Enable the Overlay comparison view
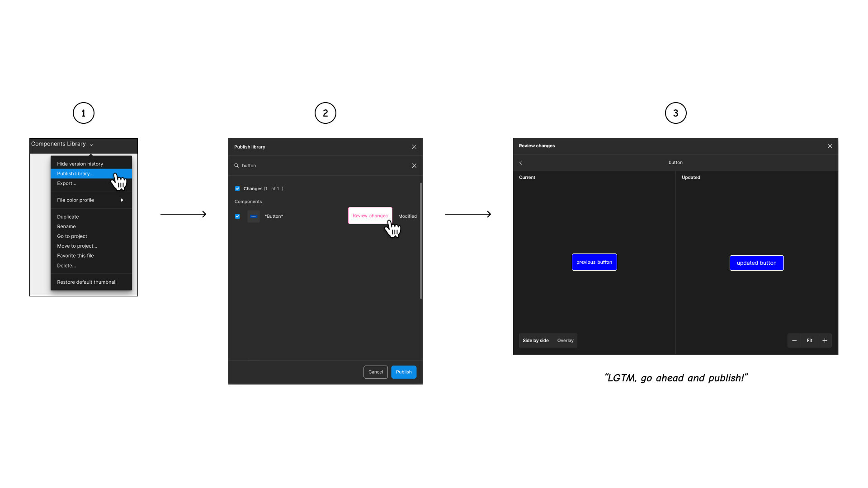The width and height of the screenshot is (868, 488). click(x=565, y=340)
